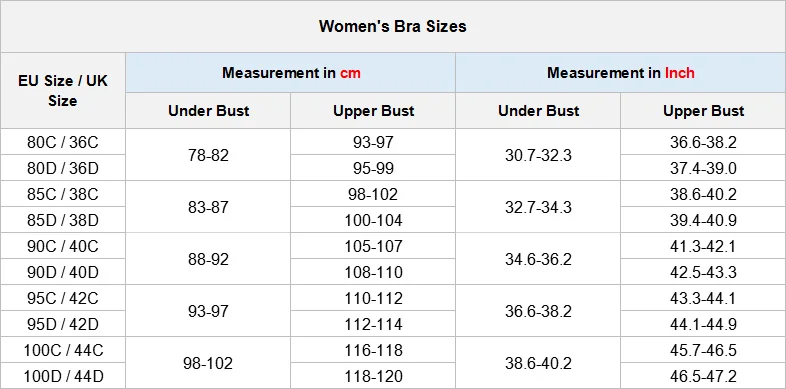Select "98-102" in the cm Under Bust column
This screenshot has width=786, height=389.
[208, 363]
